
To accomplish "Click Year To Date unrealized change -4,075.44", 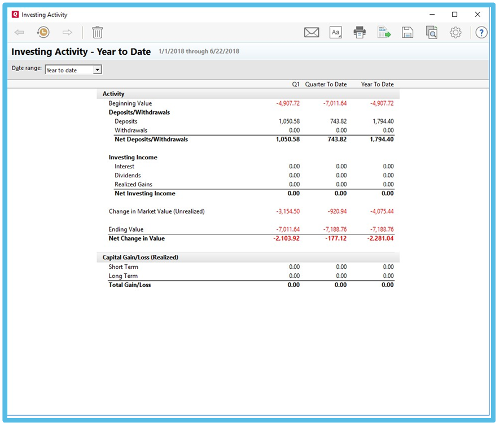I will (x=382, y=212).
